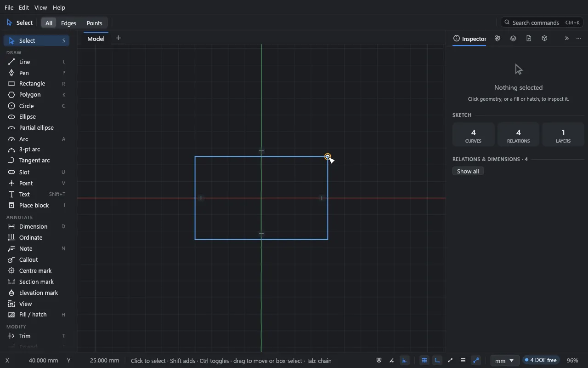
Task: Choose the Polygon tool
Action: click(x=37, y=95)
